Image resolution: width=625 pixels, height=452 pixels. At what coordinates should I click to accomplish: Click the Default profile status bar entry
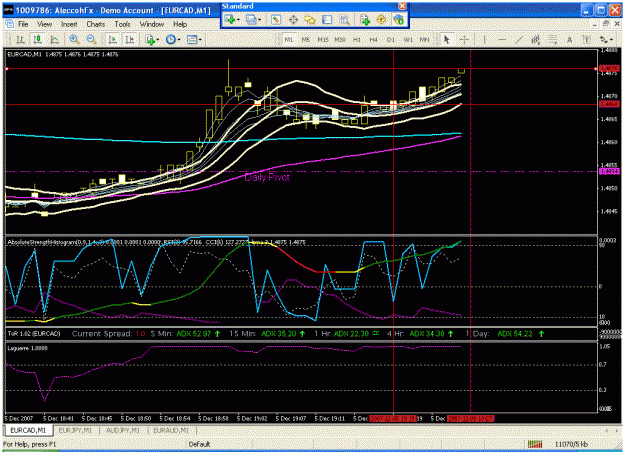tap(199, 444)
